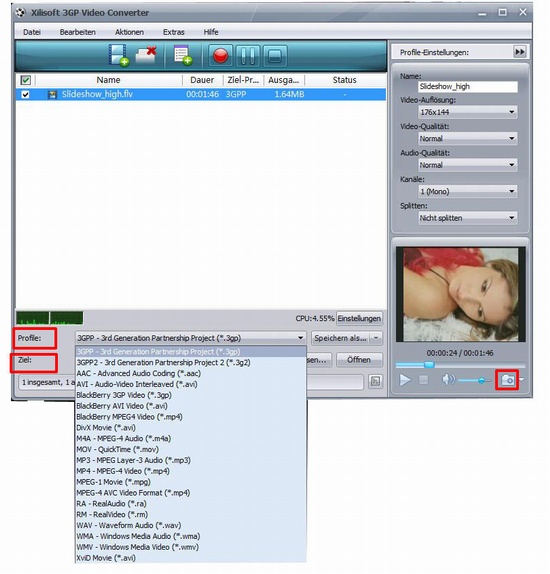The image size is (550, 574).
Task: Click the Name column header in the file list
Action: (x=108, y=80)
